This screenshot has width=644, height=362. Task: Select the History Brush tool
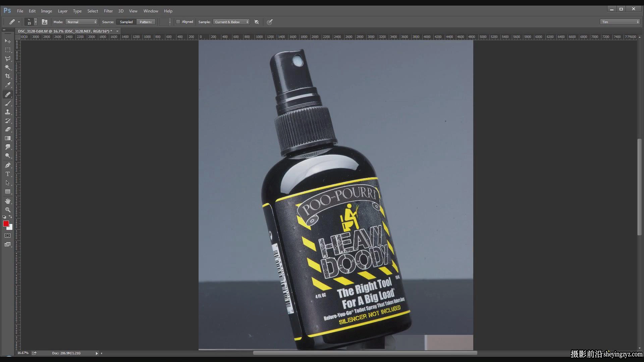[8, 121]
